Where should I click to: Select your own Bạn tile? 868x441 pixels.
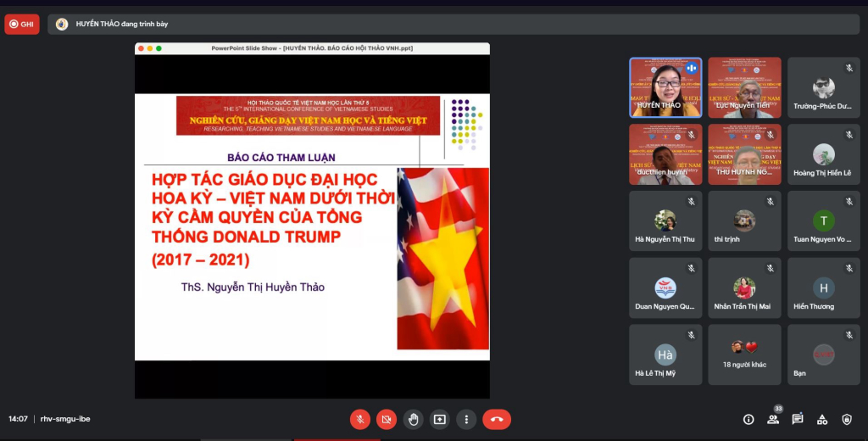tap(824, 354)
